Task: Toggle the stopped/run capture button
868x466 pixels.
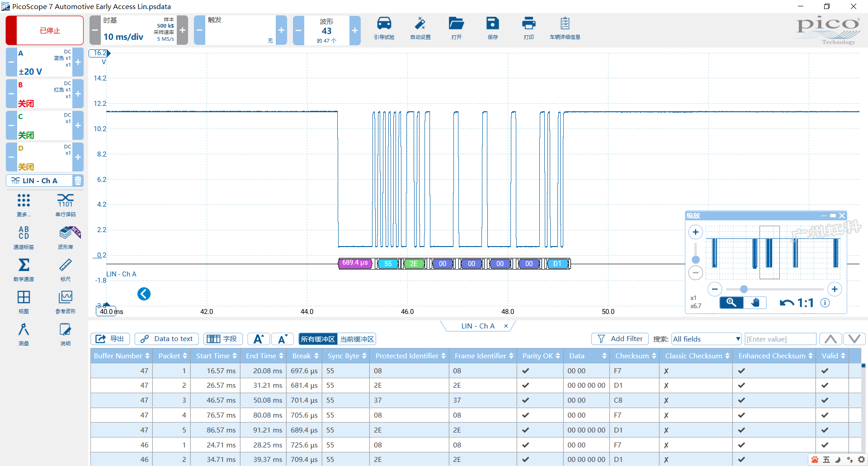Action: tap(45, 30)
